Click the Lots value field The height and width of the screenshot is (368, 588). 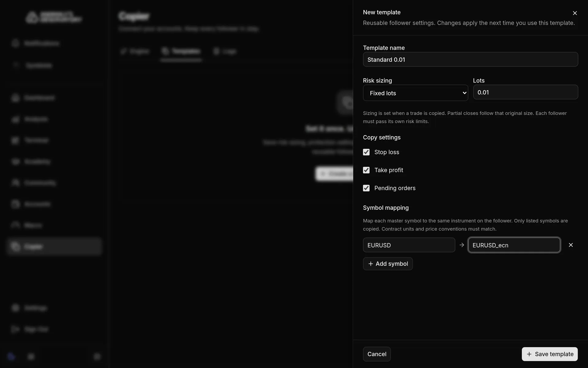tap(526, 92)
